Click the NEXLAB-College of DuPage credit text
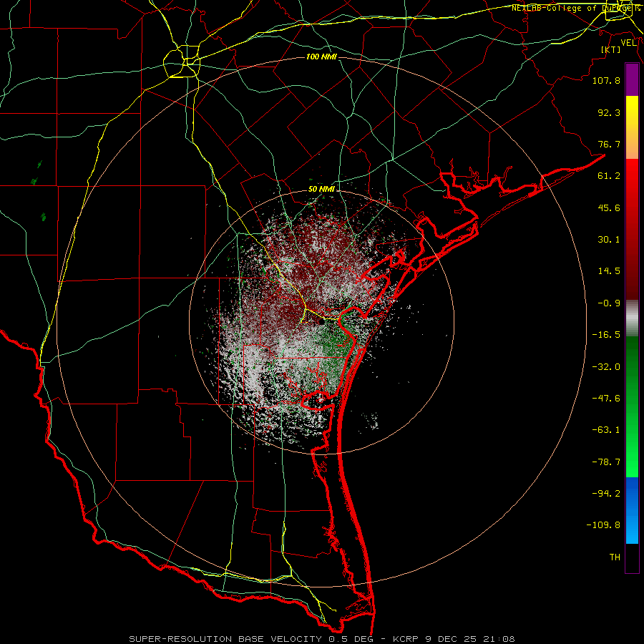 point(575,8)
